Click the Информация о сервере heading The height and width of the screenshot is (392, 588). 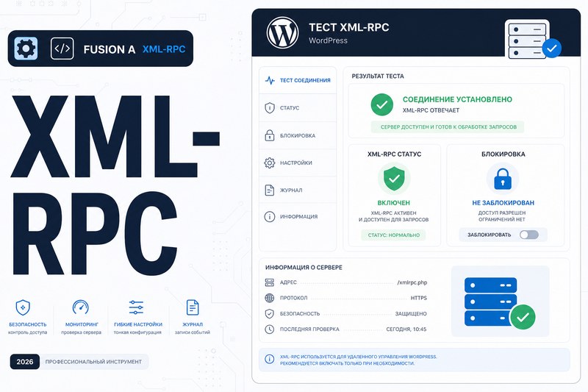304,268
